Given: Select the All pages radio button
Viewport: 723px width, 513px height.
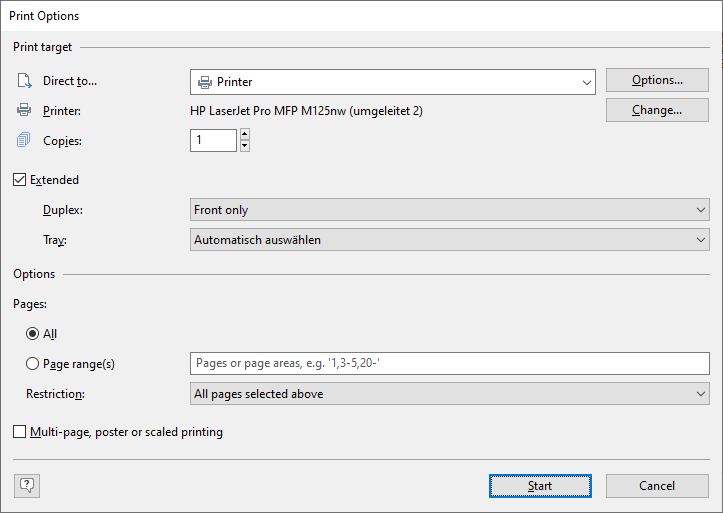Looking at the screenshot, I should [32, 334].
